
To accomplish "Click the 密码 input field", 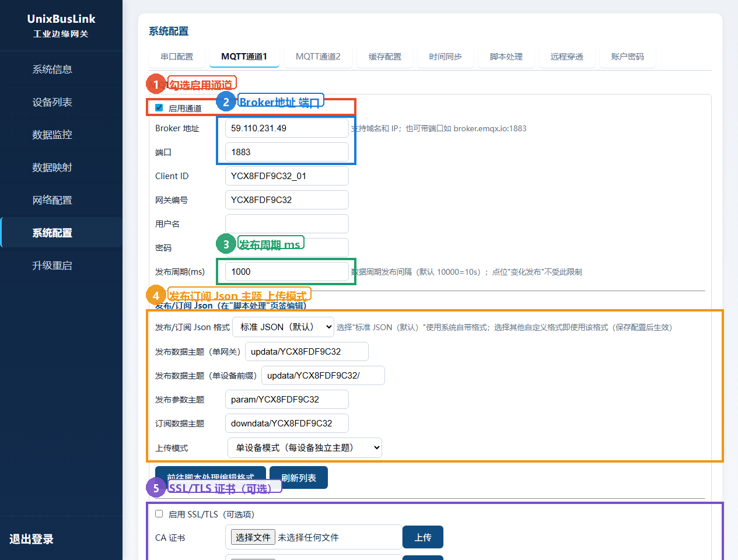I will [x=287, y=248].
